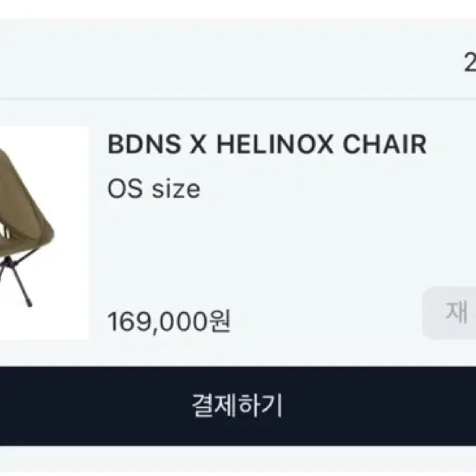Tap the 결제하기 checkout button
The image size is (476, 476).
pos(238,406)
